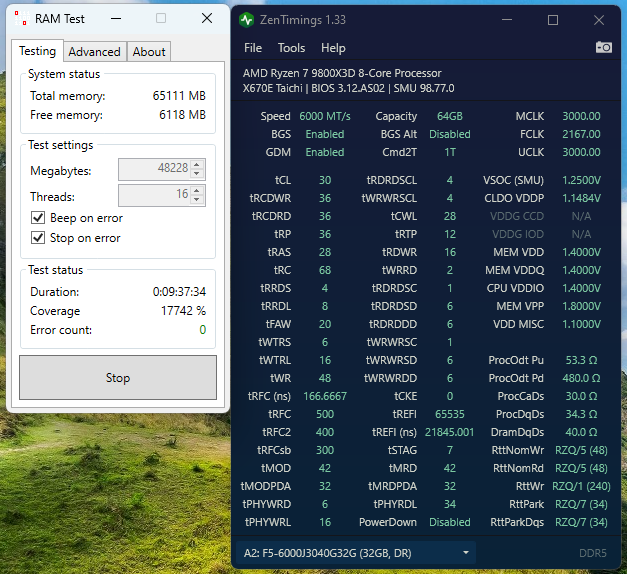This screenshot has width=627, height=574.
Task: Close the RAM Test window
Action: (x=206, y=18)
